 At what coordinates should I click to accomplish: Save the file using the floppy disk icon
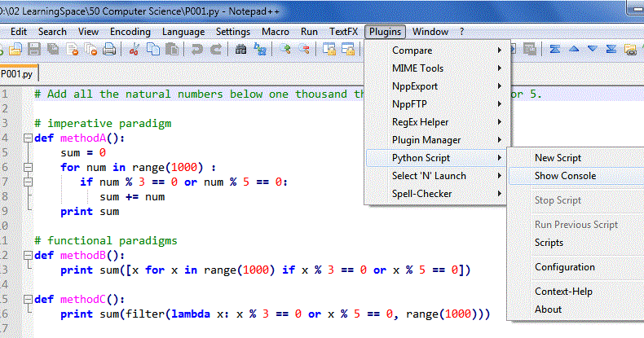[x=34, y=50]
